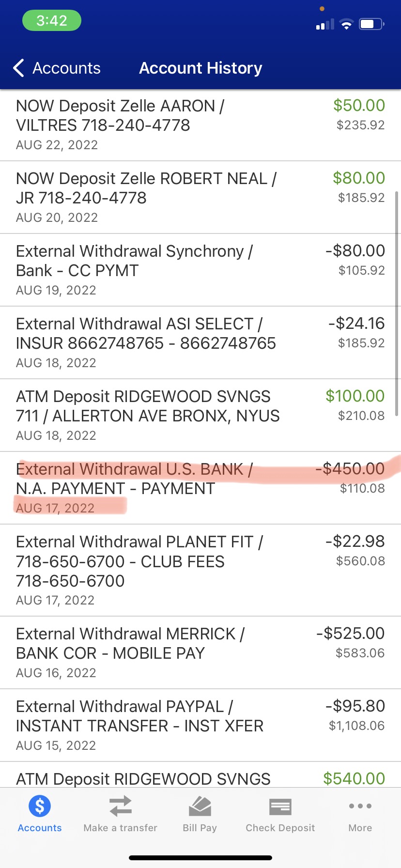This screenshot has height=868, width=401.
Task: Tap the green 3:42 time pill
Action: pyautogui.click(x=51, y=21)
